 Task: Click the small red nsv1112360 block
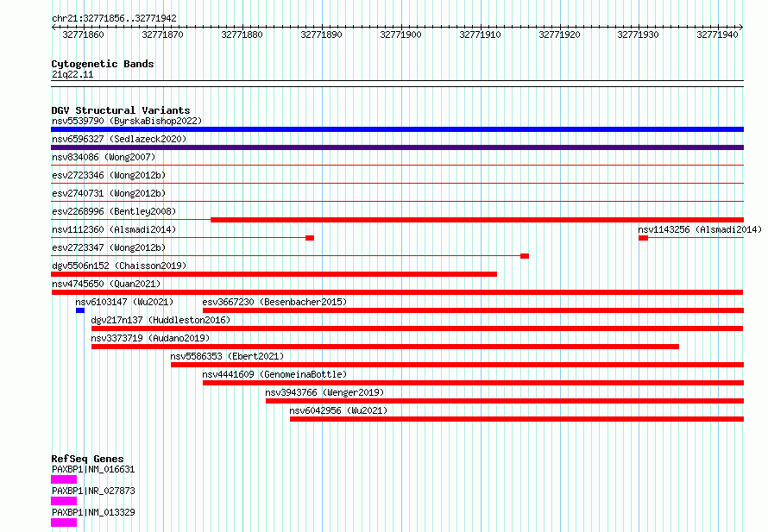310,238
